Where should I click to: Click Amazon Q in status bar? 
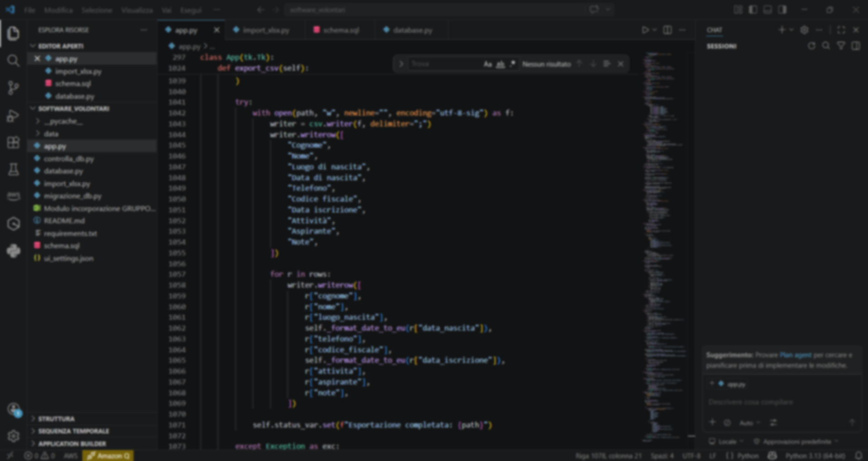click(x=108, y=456)
